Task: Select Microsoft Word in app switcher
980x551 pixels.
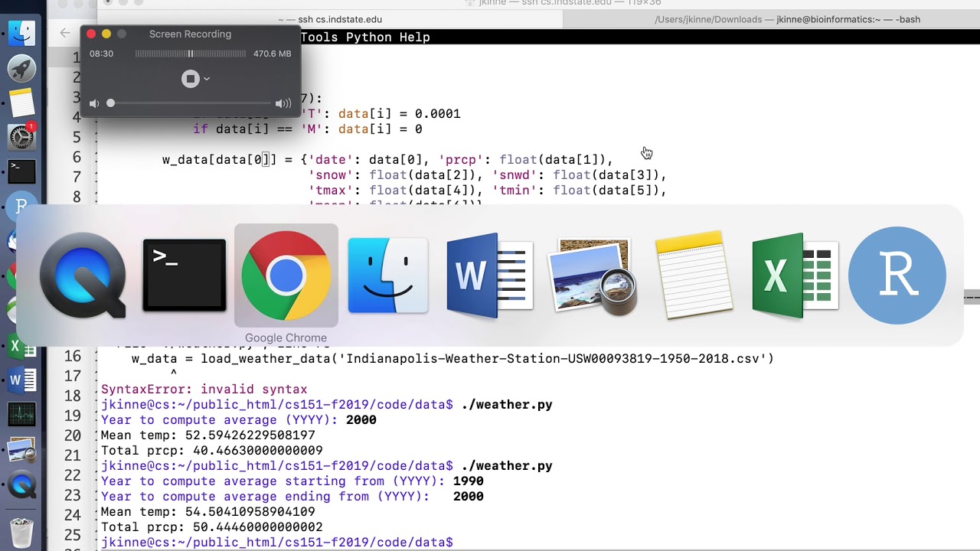Action: [x=490, y=275]
